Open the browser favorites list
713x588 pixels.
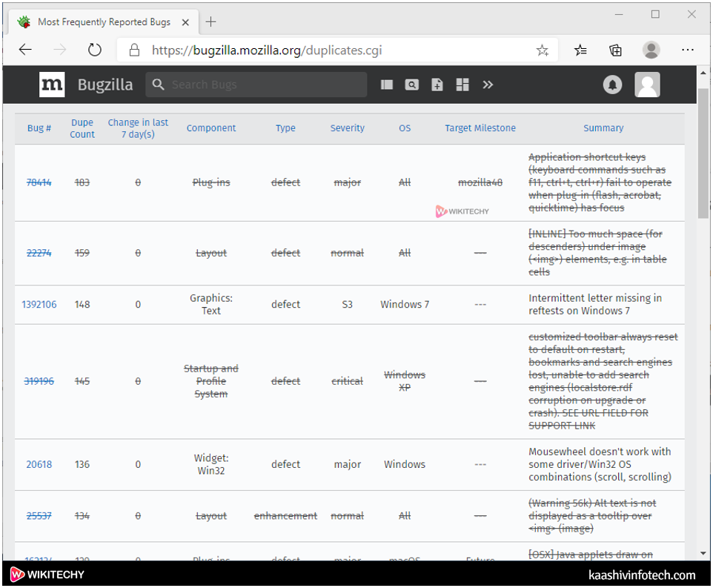click(581, 50)
